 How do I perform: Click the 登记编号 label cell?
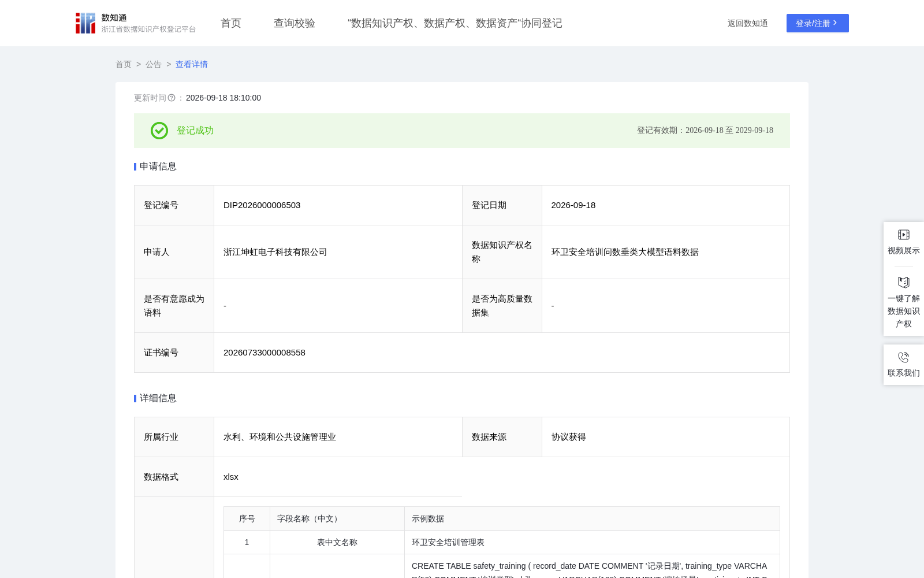tap(174, 205)
